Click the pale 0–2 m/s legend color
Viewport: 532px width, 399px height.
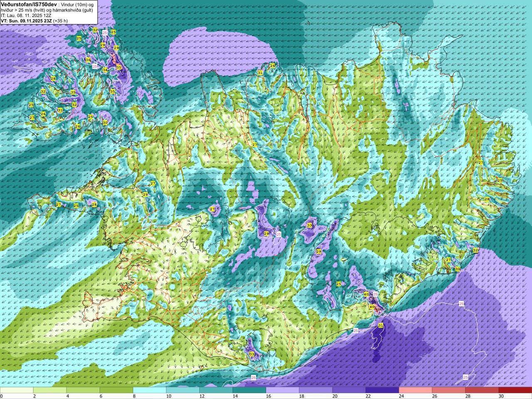[x=17, y=390]
